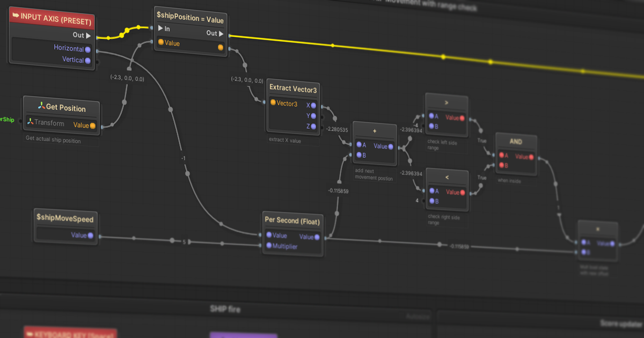Click the red A input port on the AND node
Viewport: 644px width, 338px height.
point(502,155)
